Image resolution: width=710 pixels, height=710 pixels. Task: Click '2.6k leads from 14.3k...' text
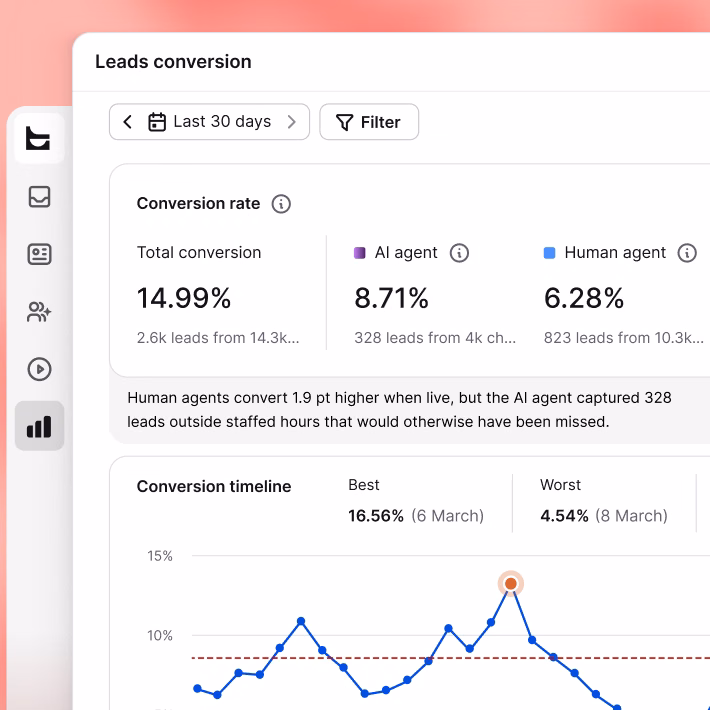click(218, 338)
